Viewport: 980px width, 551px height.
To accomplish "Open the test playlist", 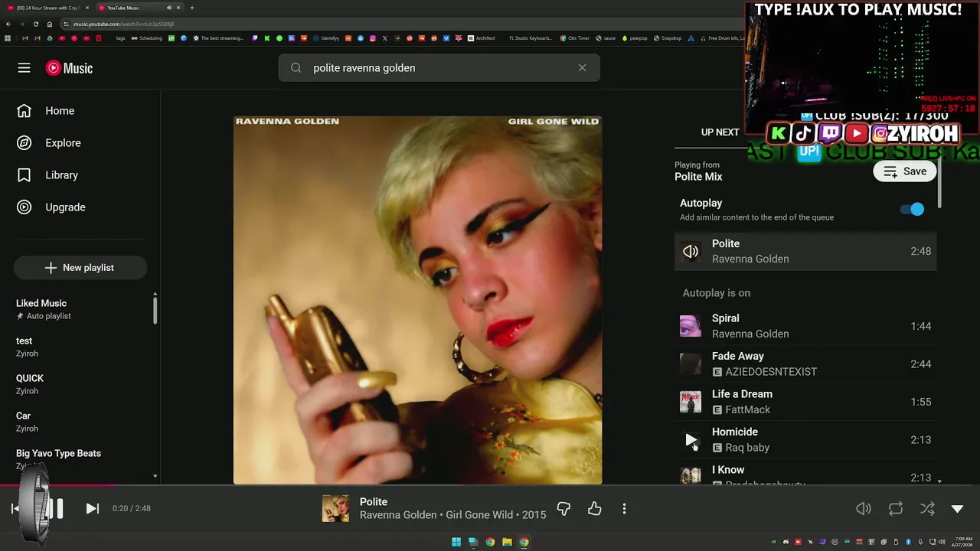I will point(80,347).
